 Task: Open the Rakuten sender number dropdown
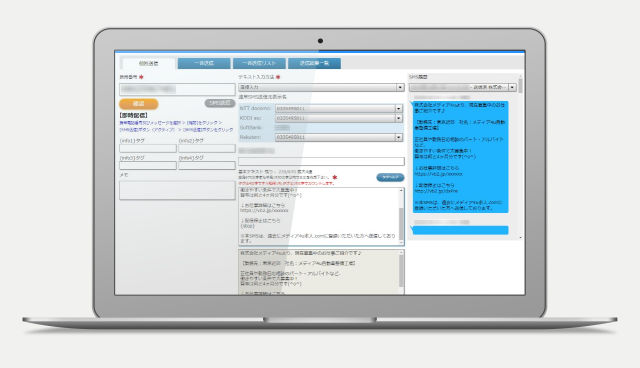point(339,137)
